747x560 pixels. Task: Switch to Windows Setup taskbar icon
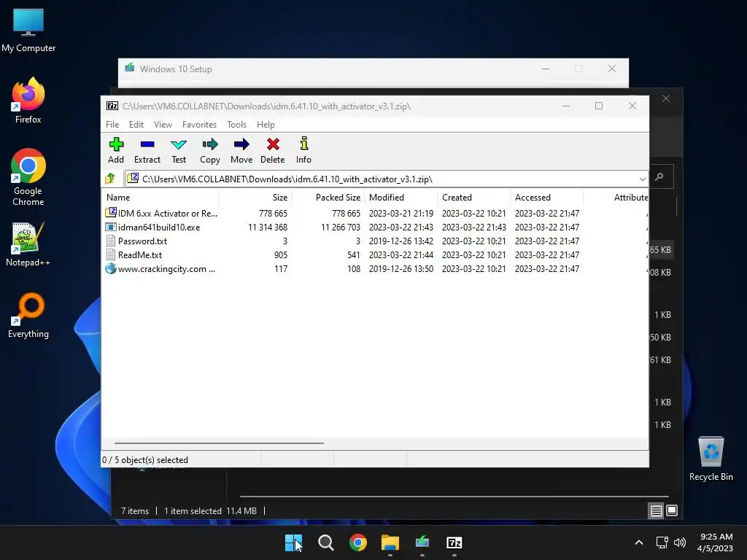[422, 542]
